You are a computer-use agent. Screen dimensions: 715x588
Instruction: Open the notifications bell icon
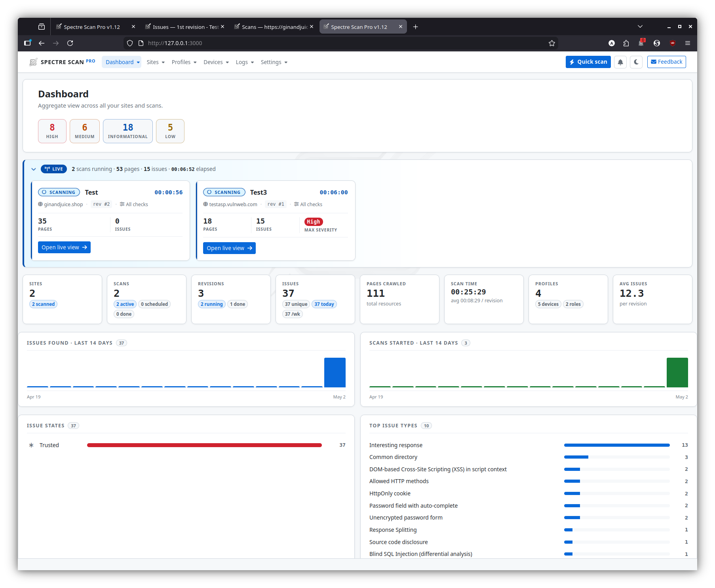click(620, 62)
